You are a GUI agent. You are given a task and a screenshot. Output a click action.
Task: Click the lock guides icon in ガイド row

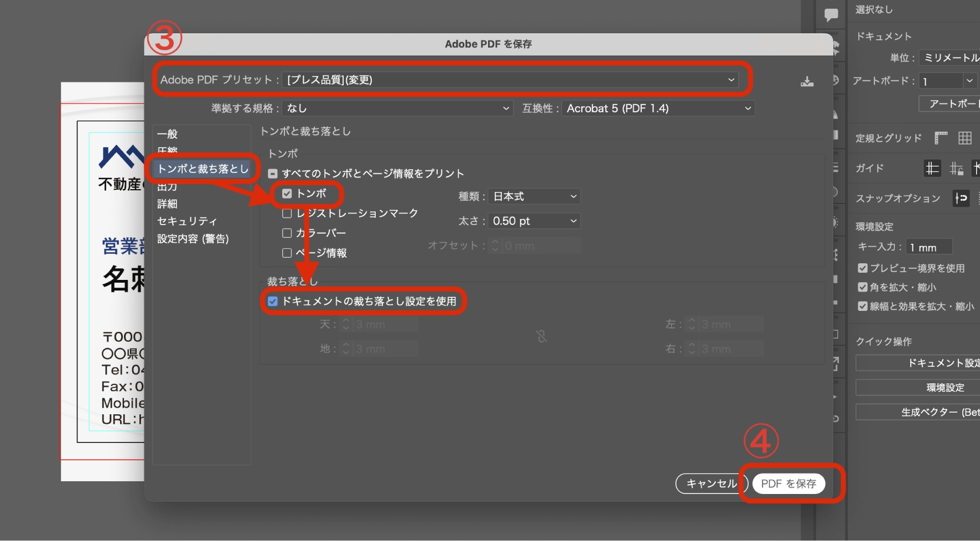coord(957,168)
